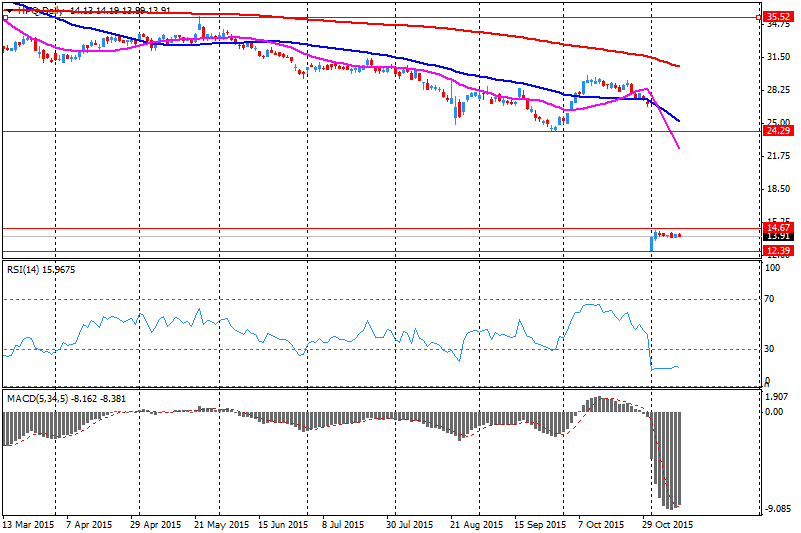Click the 31.50 price axis value
801x533 pixels.
[779, 57]
